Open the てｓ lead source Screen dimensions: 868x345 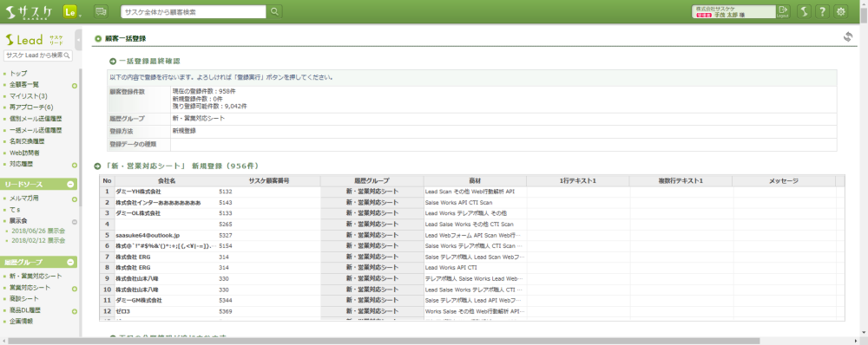tap(15, 210)
